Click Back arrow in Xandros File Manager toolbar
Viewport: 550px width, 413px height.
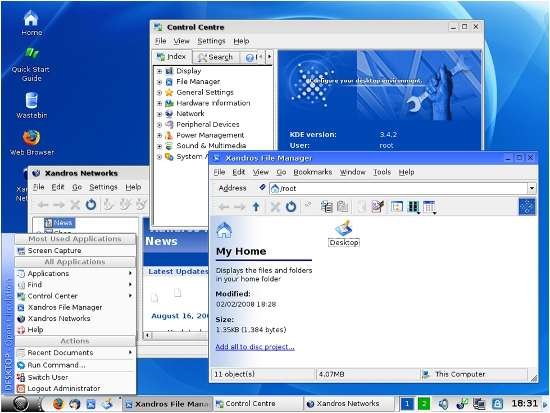click(x=223, y=207)
